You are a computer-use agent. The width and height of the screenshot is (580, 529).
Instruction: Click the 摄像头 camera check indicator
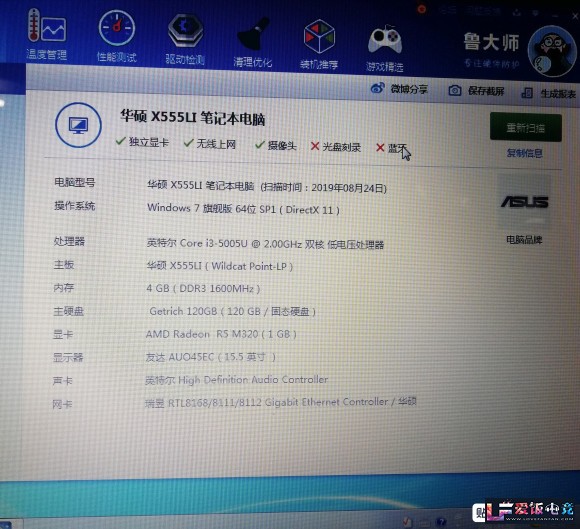[276, 145]
